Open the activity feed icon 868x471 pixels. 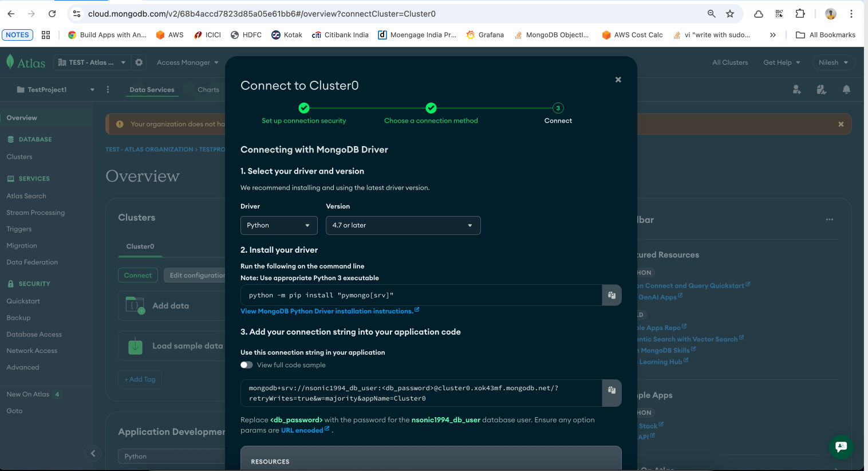coord(821,90)
